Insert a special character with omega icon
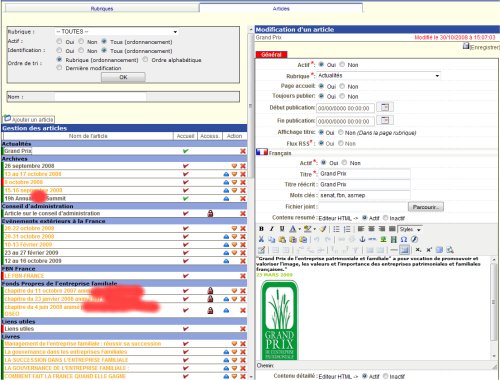500x380 pixels. pos(404,239)
